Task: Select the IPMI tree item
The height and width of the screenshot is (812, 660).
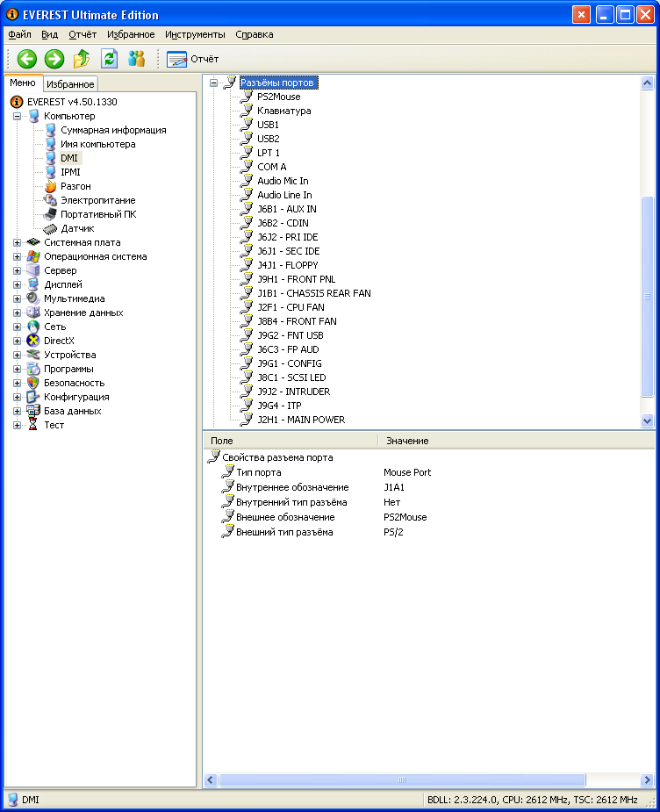Action: (x=70, y=172)
